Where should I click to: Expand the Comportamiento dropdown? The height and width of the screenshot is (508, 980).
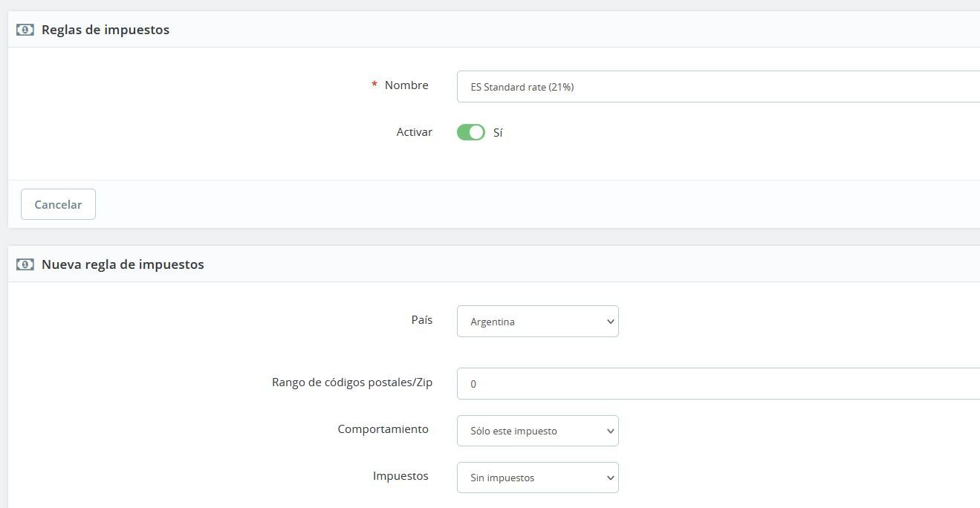pyautogui.click(x=537, y=431)
